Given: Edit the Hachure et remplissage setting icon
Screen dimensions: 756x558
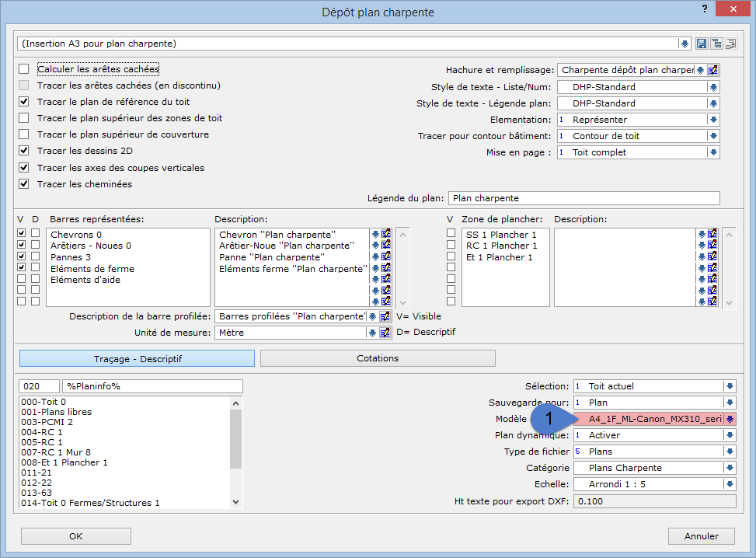Looking at the screenshot, I should 713,70.
